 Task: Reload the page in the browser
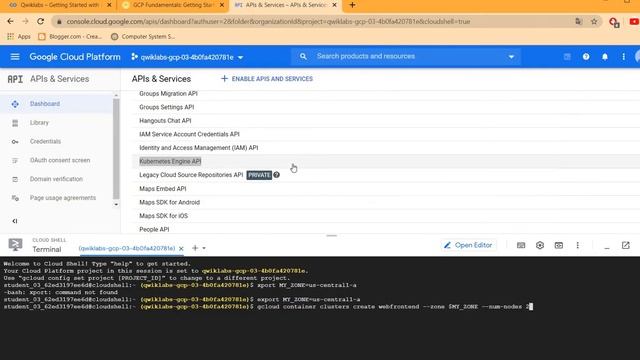40,21
